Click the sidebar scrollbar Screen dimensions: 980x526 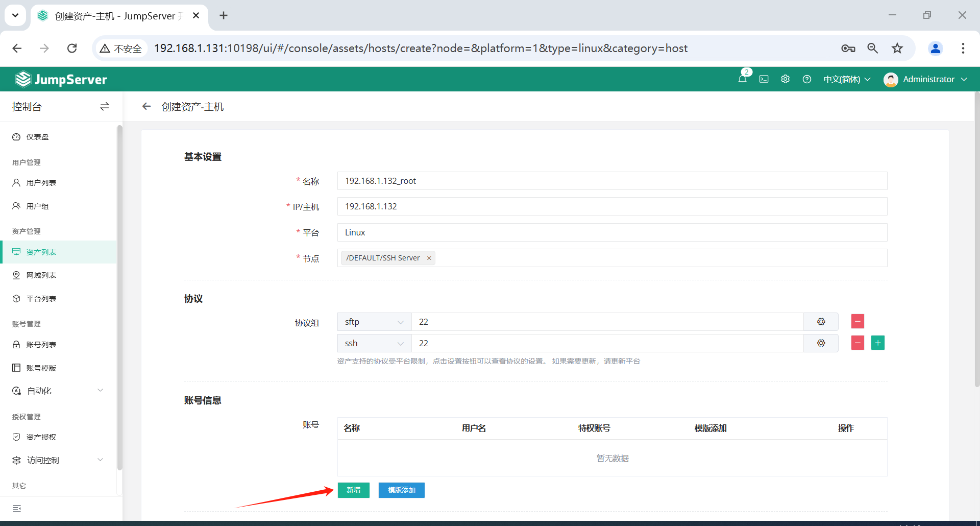pyautogui.click(x=119, y=297)
